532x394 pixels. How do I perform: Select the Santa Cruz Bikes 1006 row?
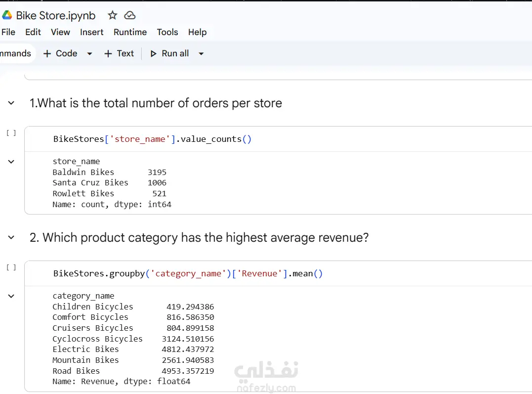click(x=109, y=183)
